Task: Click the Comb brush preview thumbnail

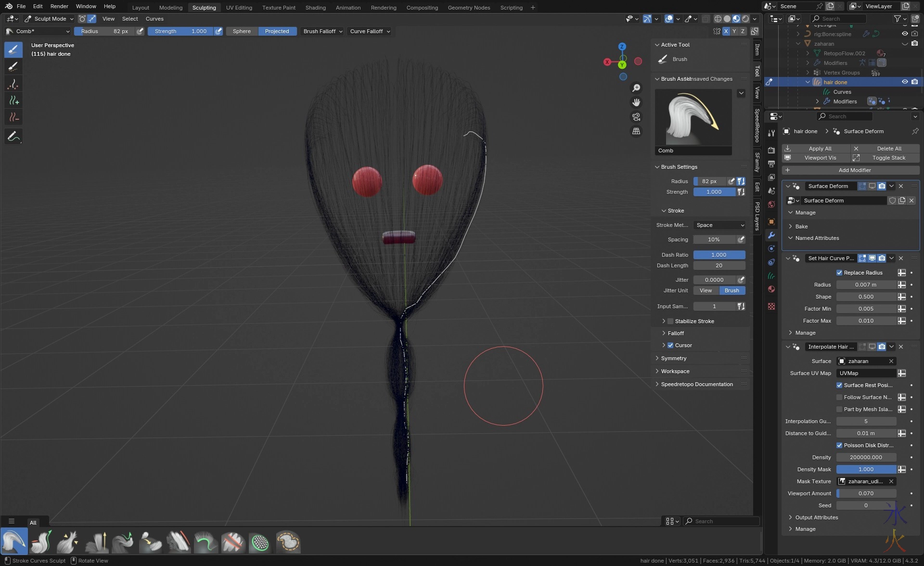Action: 693,118
